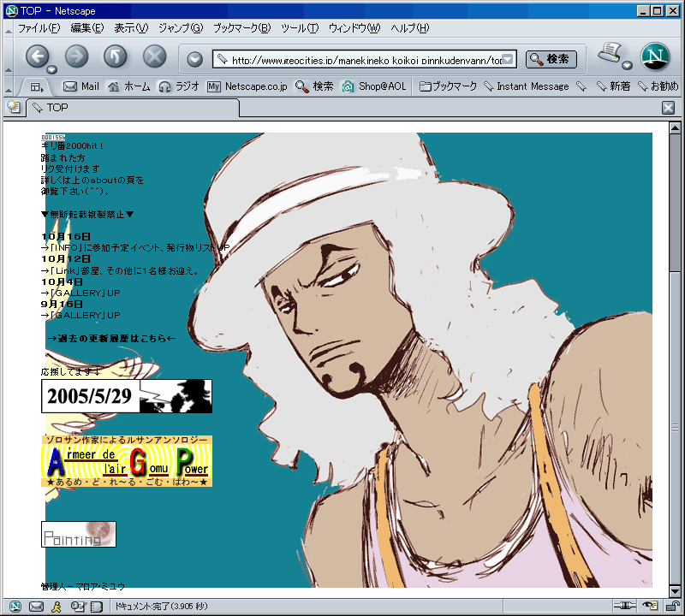Viewport: 685px width, 616px height.
Task: Launch Instant Messenger from the status bar
Action: [x=57, y=606]
